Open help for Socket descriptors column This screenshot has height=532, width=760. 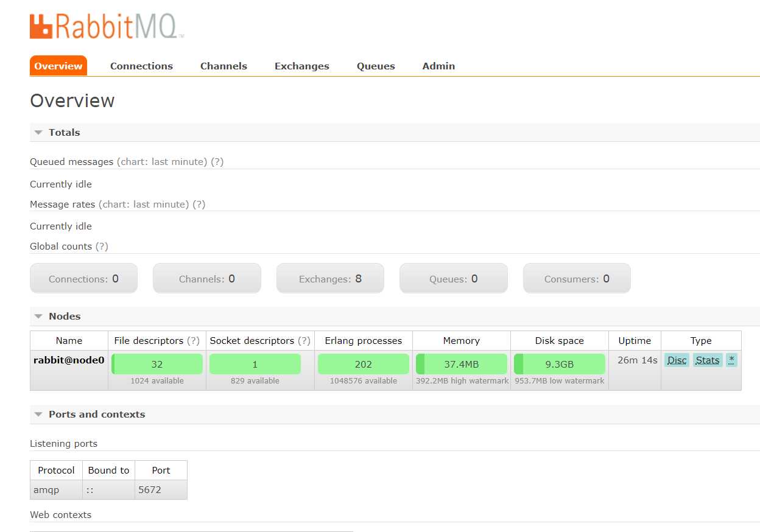pyautogui.click(x=304, y=340)
